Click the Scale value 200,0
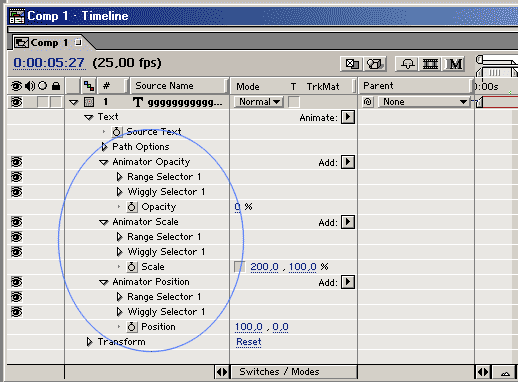 click(264, 267)
